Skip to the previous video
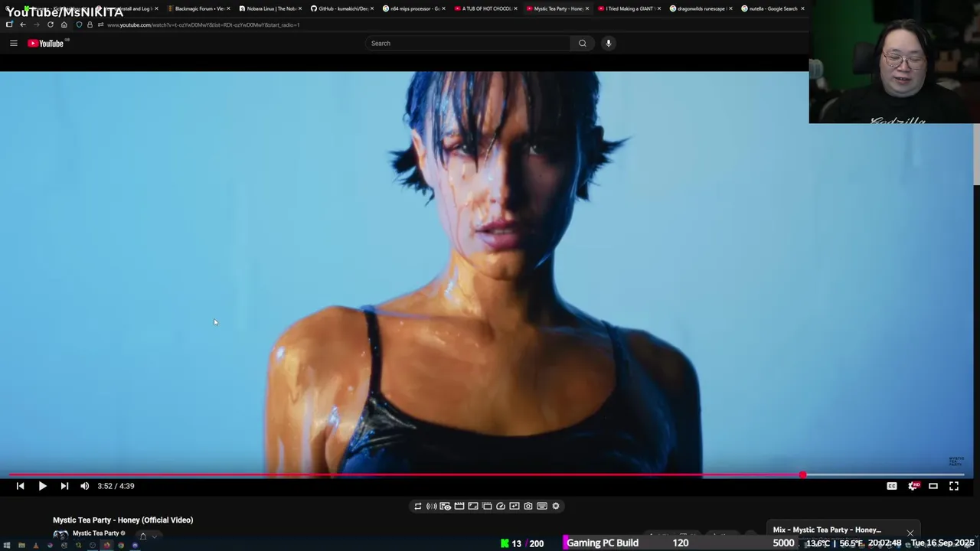980x551 pixels. coord(20,486)
